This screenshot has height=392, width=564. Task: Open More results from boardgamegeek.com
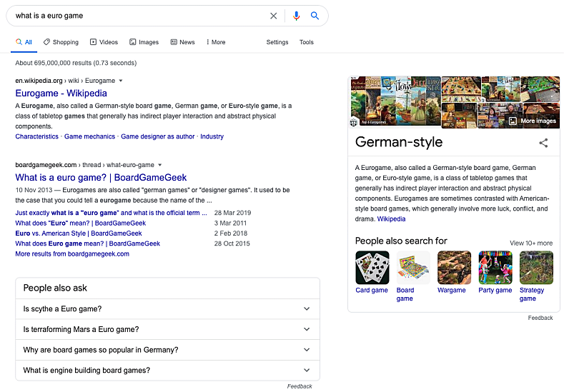pyautogui.click(x=72, y=253)
